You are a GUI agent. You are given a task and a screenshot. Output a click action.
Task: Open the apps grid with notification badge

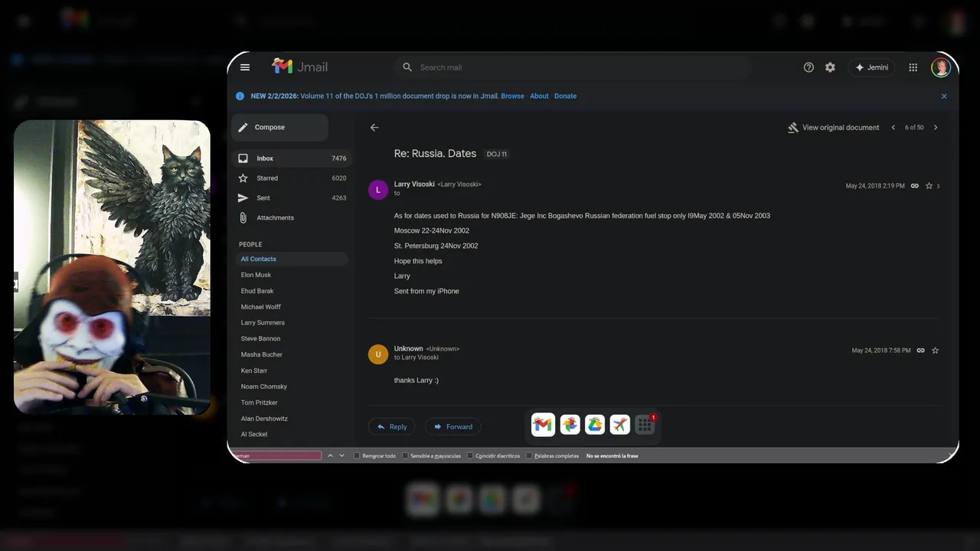click(645, 425)
